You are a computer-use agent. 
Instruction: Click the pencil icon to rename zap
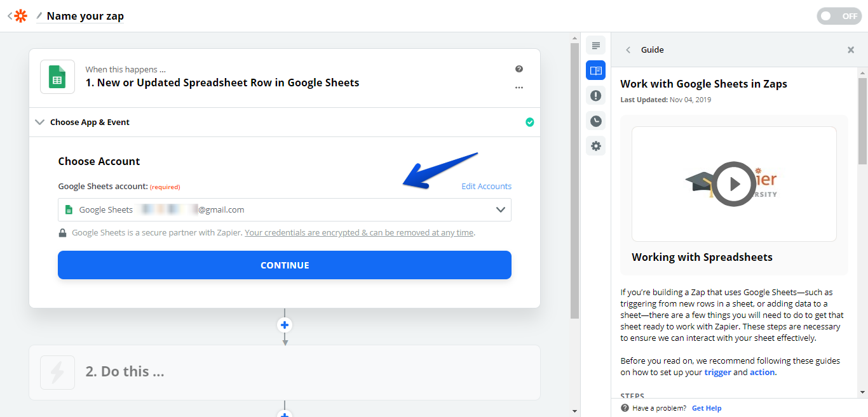[39, 15]
